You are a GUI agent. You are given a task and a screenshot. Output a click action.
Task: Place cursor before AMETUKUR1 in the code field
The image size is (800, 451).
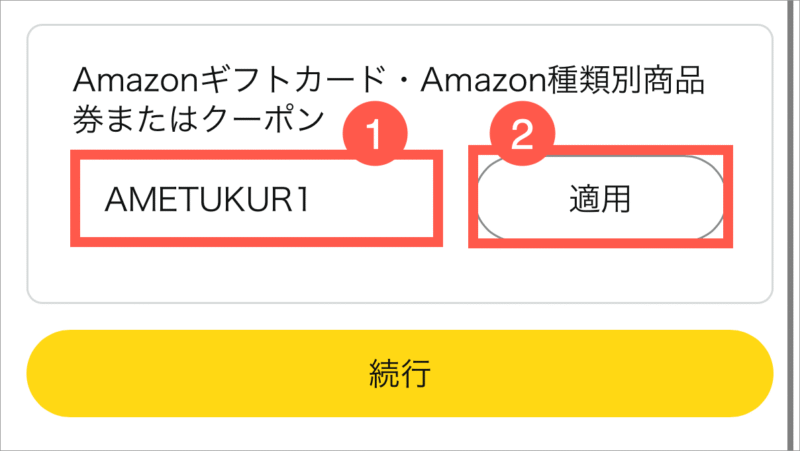point(103,199)
